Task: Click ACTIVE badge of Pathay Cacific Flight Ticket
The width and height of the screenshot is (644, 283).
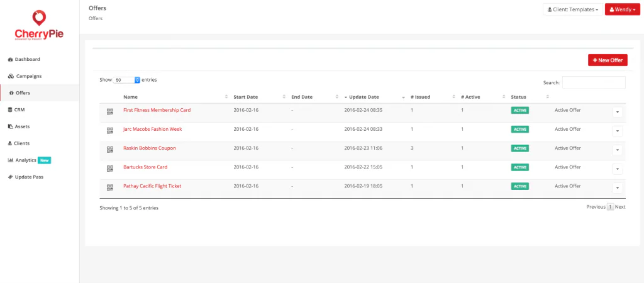Action: [x=520, y=187]
